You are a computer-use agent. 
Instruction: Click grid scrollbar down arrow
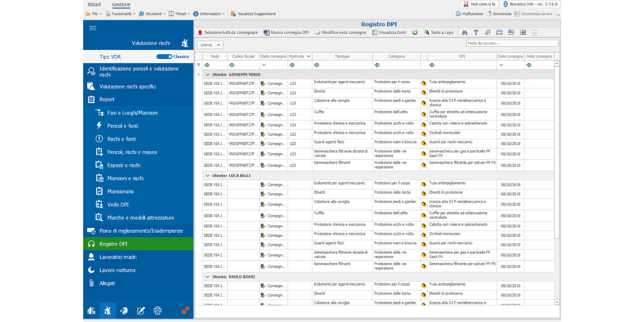coord(557,302)
